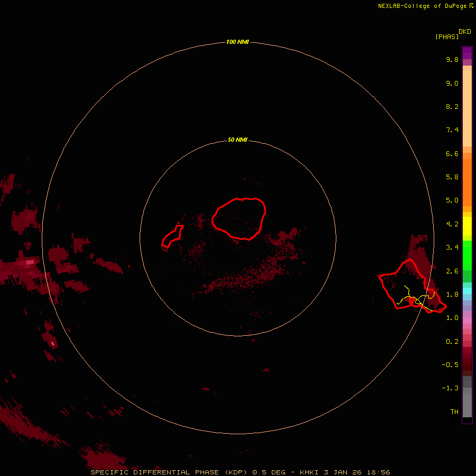Image resolution: width=476 pixels, height=476 pixels.
Task: Select the 2.6 scale label
Action: [452, 271]
